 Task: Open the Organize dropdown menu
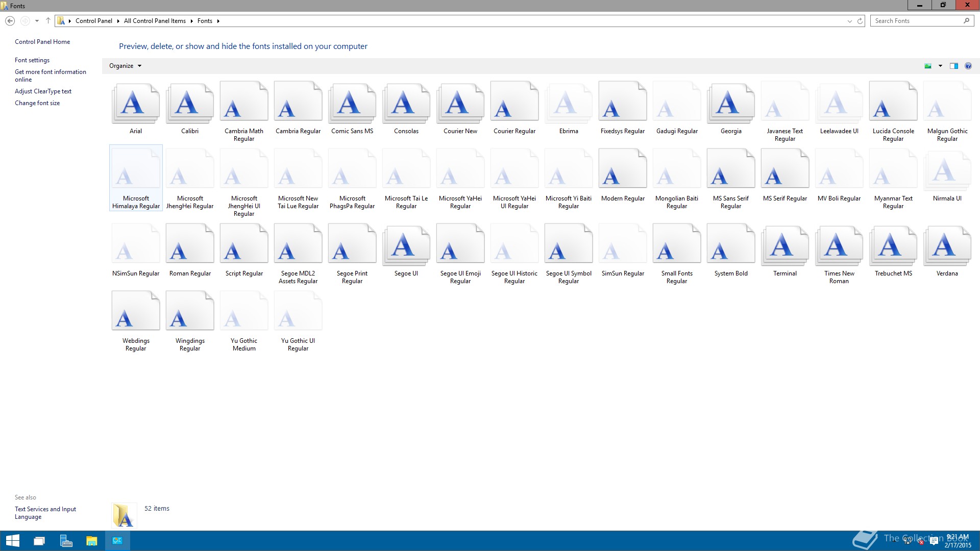(125, 66)
